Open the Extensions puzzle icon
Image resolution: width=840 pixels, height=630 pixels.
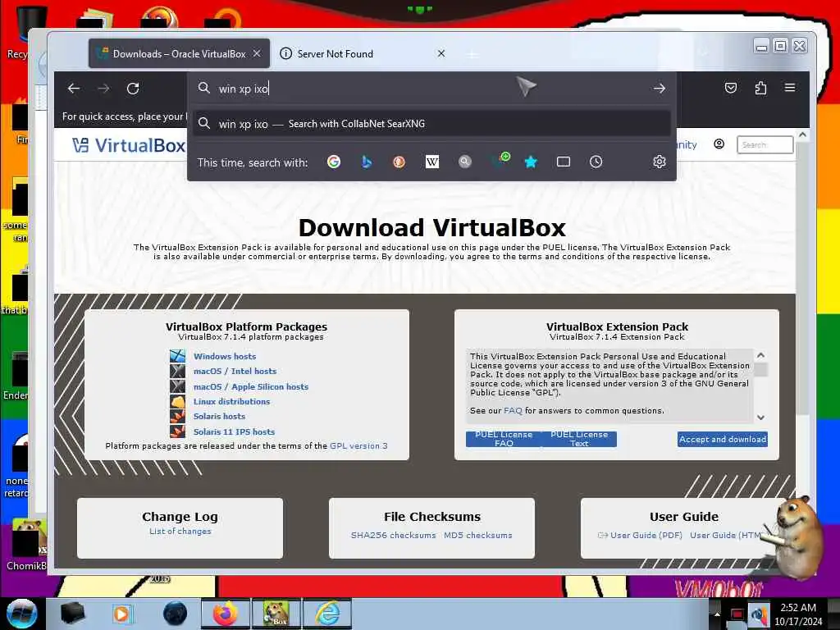[760, 88]
